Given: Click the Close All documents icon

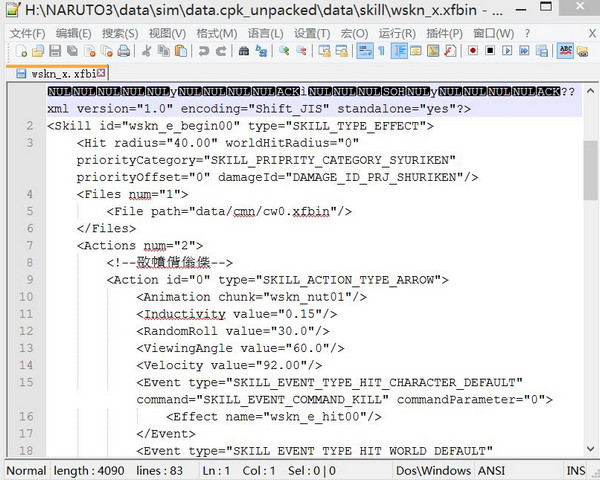Looking at the screenshot, I should click(106, 51).
